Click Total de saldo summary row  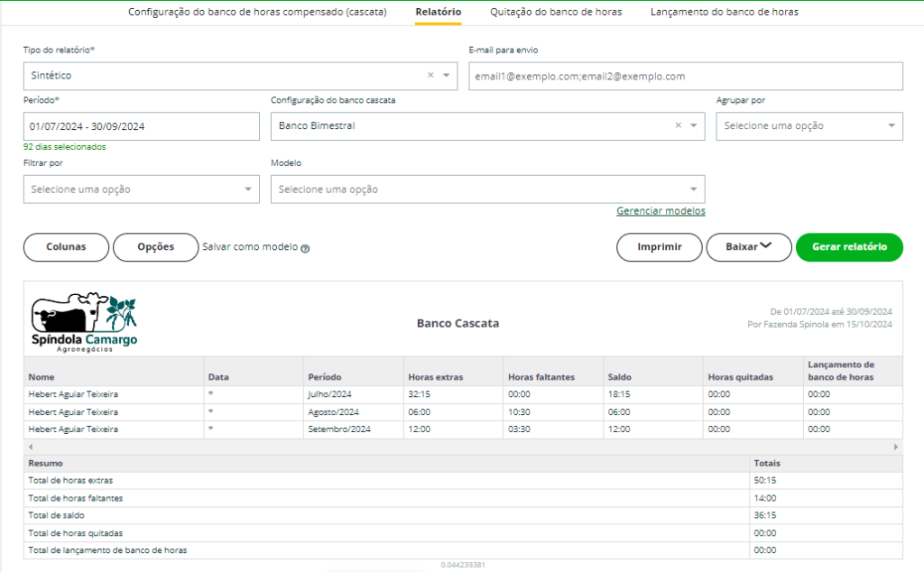[x=463, y=515]
